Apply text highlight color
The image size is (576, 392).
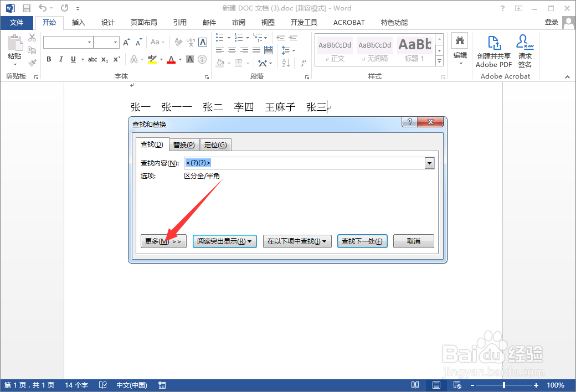(x=151, y=59)
